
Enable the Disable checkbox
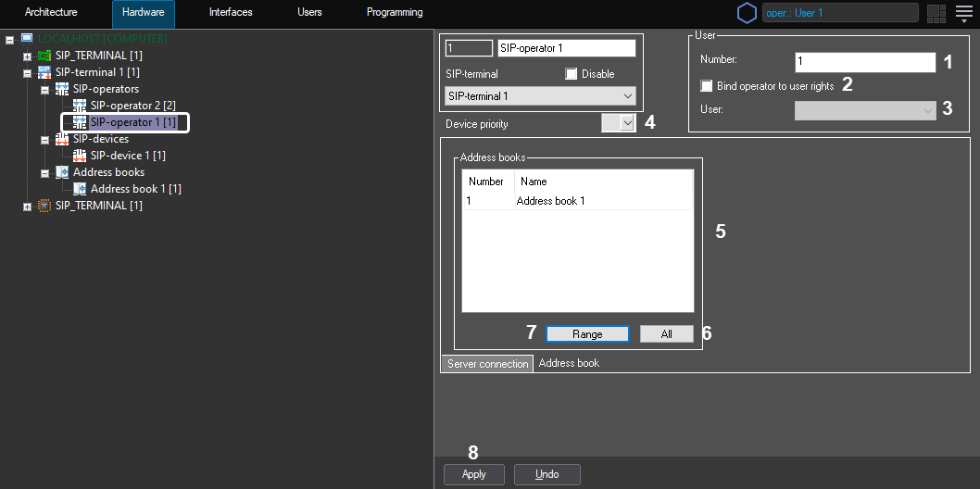pyautogui.click(x=572, y=74)
